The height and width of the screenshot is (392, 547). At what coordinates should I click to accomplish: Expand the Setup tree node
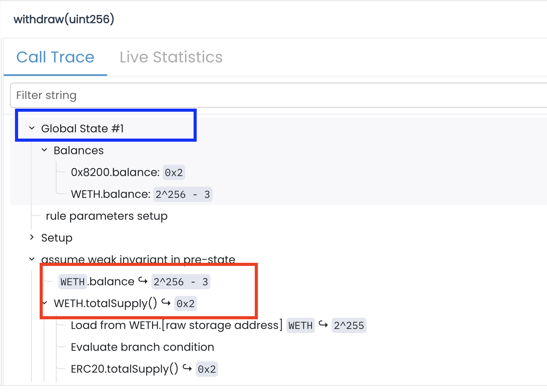[x=32, y=238]
